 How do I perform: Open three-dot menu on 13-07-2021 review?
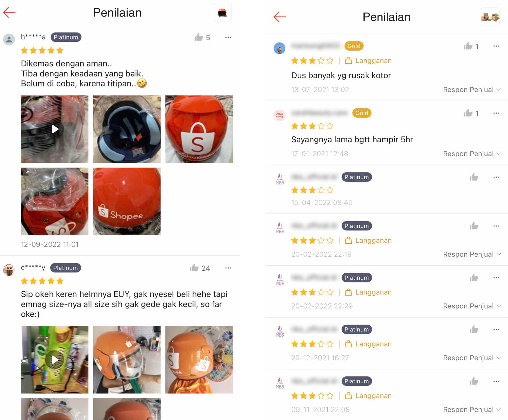point(496,46)
